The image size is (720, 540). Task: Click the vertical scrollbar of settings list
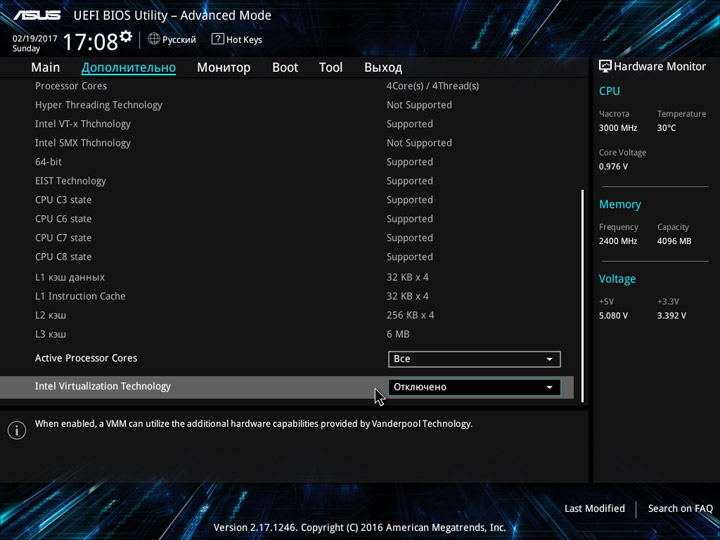pos(583,296)
